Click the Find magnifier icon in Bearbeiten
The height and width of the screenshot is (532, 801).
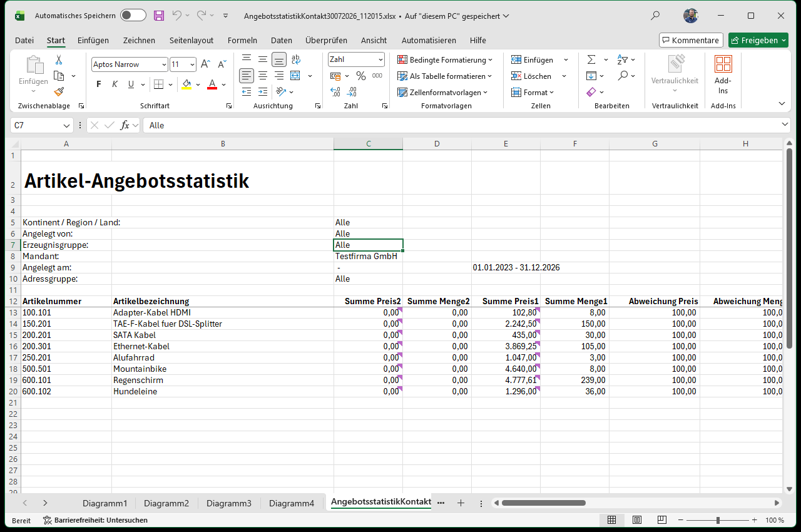623,76
